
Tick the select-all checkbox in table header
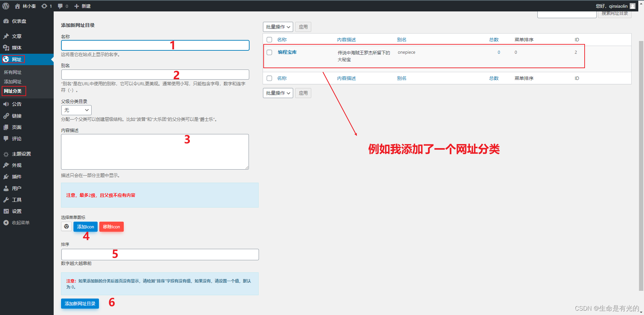pos(269,40)
